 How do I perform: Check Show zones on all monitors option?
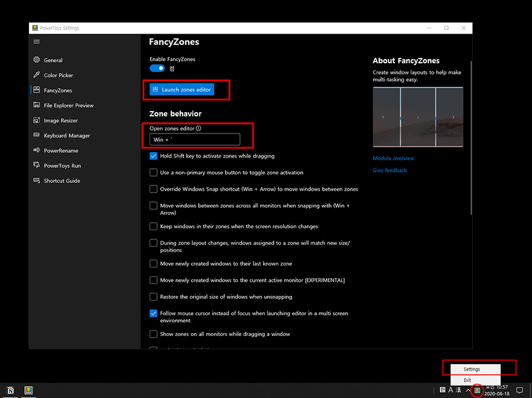click(x=153, y=334)
